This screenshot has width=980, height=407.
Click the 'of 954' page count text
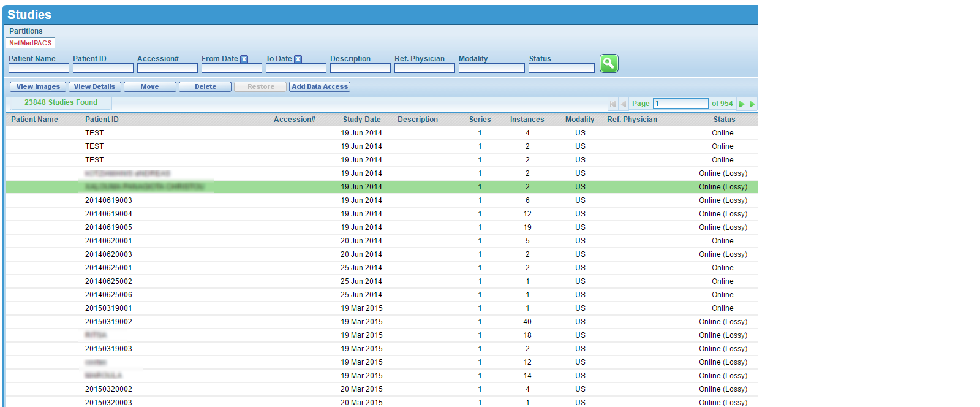click(x=722, y=104)
